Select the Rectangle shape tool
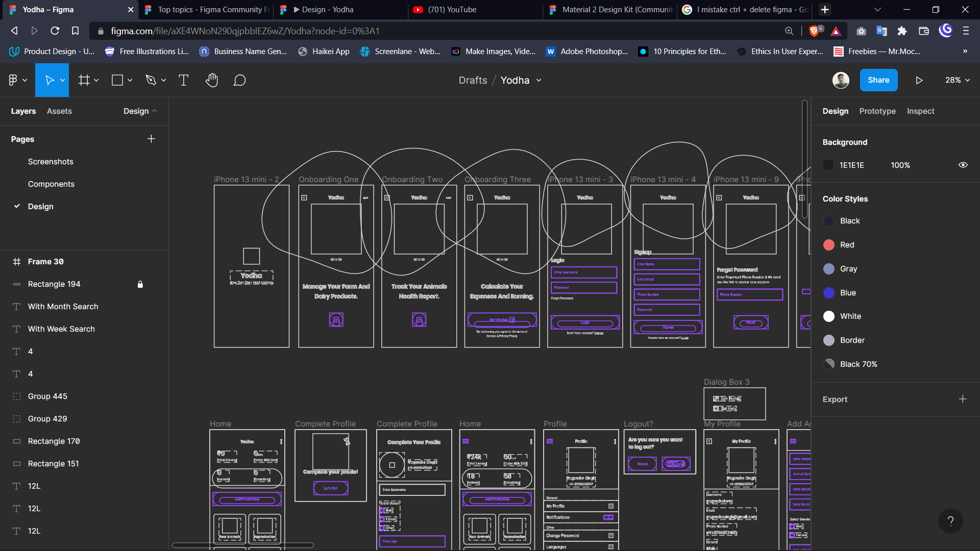 click(117, 80)
